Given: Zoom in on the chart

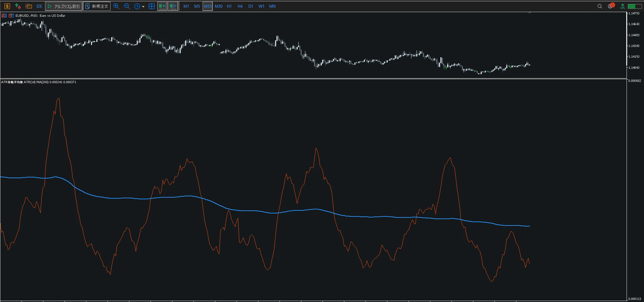Looking at the screenshot, I should click(116, 6).
